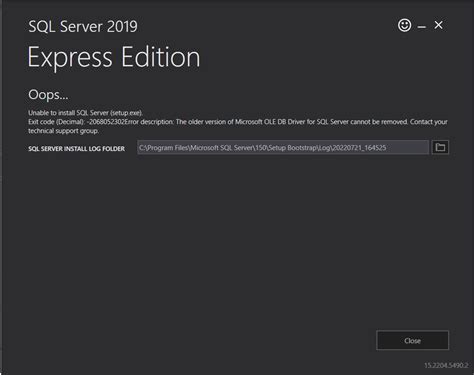Click the SQL Server 2019 title text

83,27
